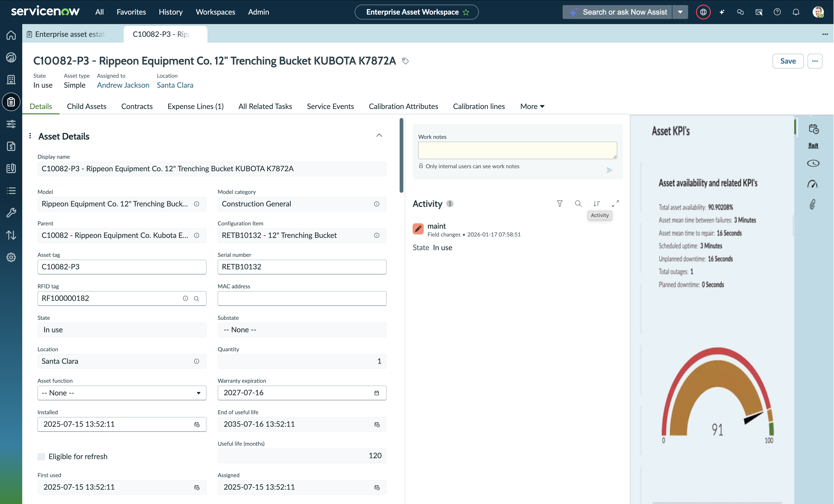Open the State dropdown field
Screen dimensions: 834x504
(x=122, y=330)
